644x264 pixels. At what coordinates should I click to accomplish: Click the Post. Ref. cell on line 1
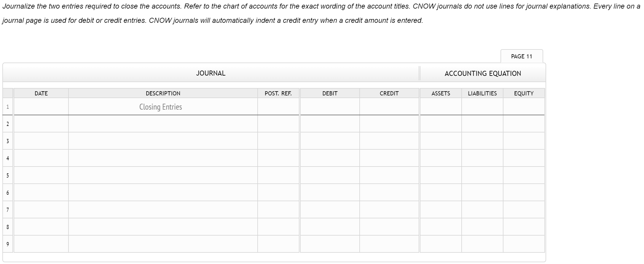point(278,107)
